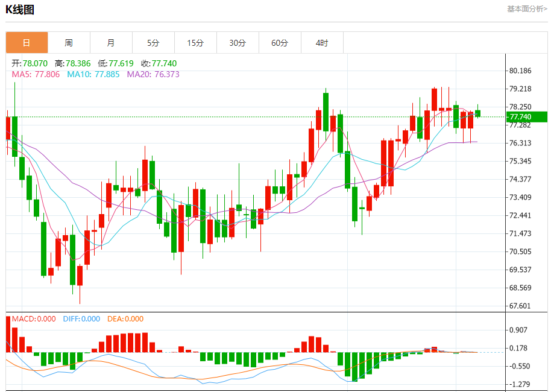
Task: Open the 30分 interval tab
Action: (x=238, y=43)
